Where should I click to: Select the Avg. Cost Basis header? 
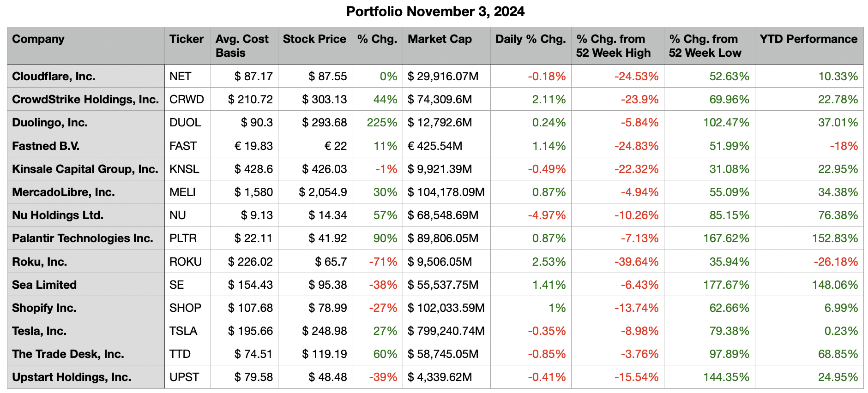[x=242, y=46]
